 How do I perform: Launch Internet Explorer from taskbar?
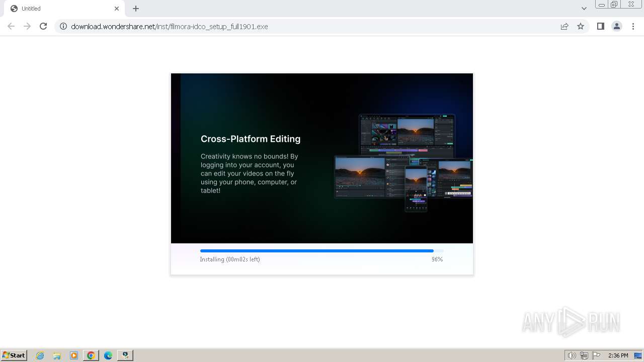(x=40, y=355)
